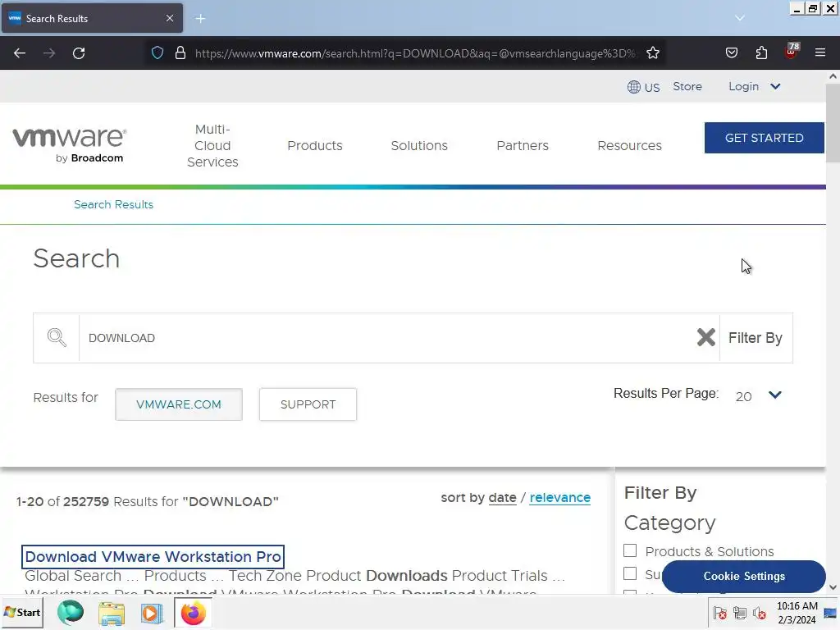Screen dimensions: 840x630
Task: Sort results by relevance
Action: (x=559, y=498)
